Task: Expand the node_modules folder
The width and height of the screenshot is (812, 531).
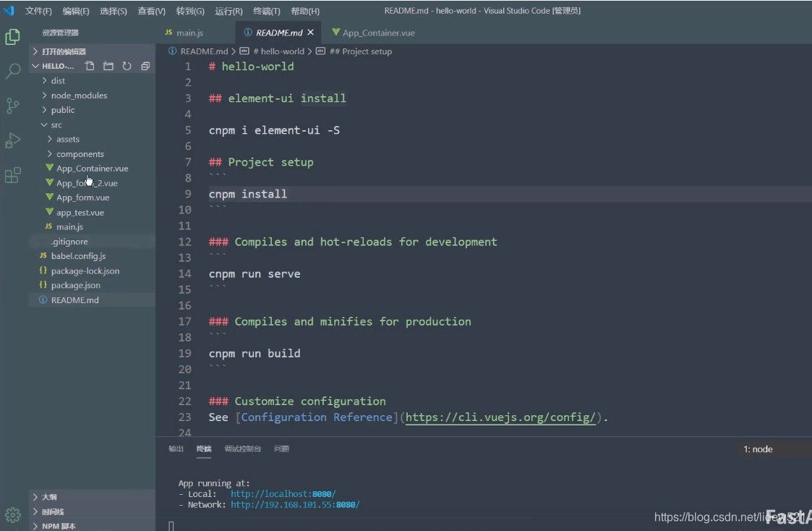Action: tap(92, 95)
